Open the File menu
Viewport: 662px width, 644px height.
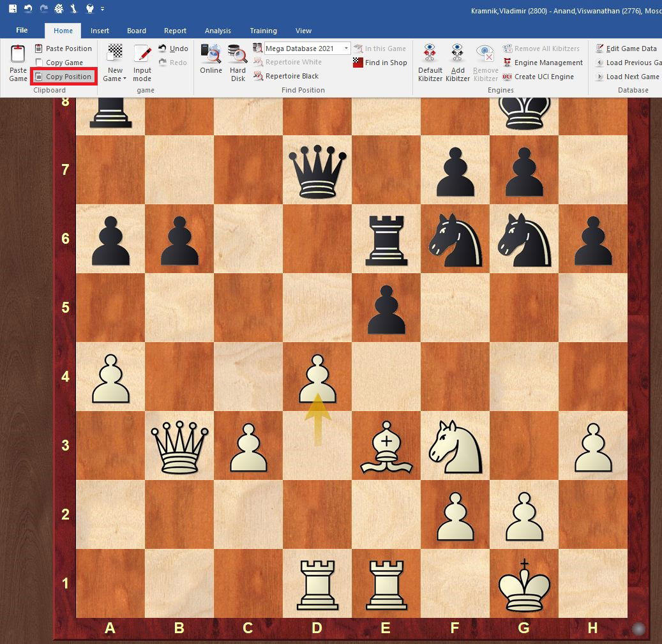pos(22,31)
